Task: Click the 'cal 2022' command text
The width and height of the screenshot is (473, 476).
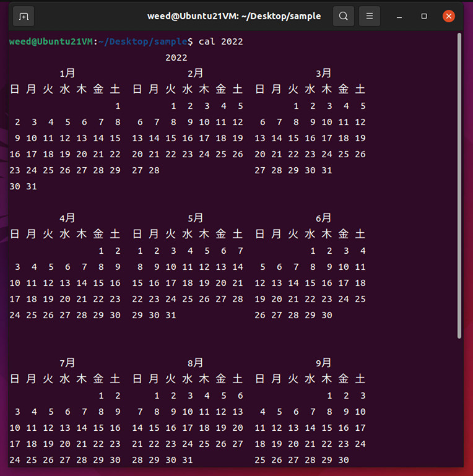Action: tap(221, 41)
